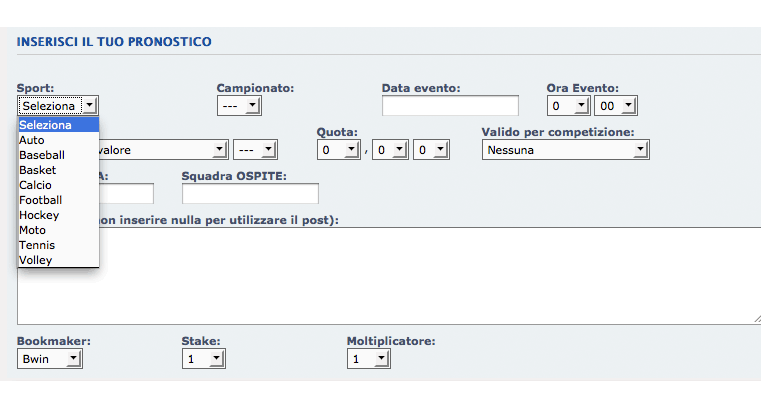Image resolution: width=761 pixels, height=409 pixels.
Task: Open the Moltiplicatore dropdown
Action: [x=368, y=359]
